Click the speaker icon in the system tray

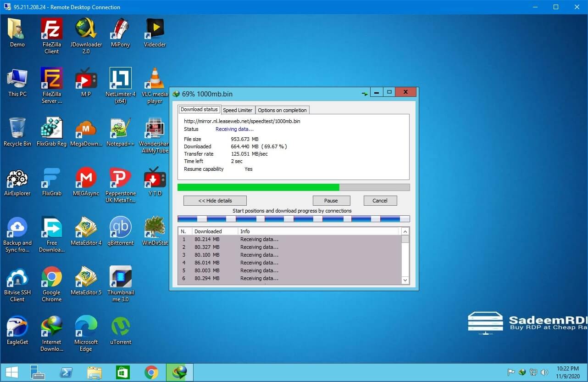[545, 372]
